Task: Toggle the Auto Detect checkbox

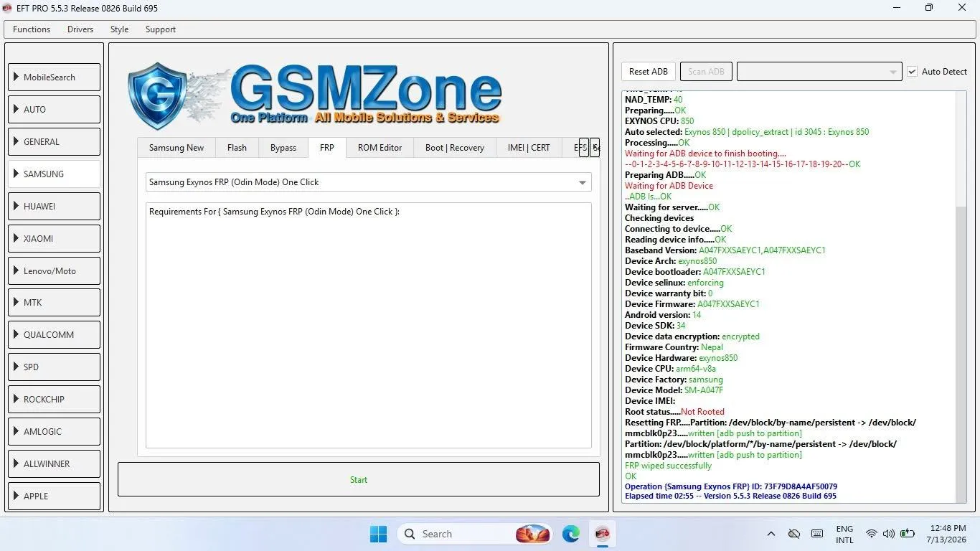Action: click(x=912, y=72)
